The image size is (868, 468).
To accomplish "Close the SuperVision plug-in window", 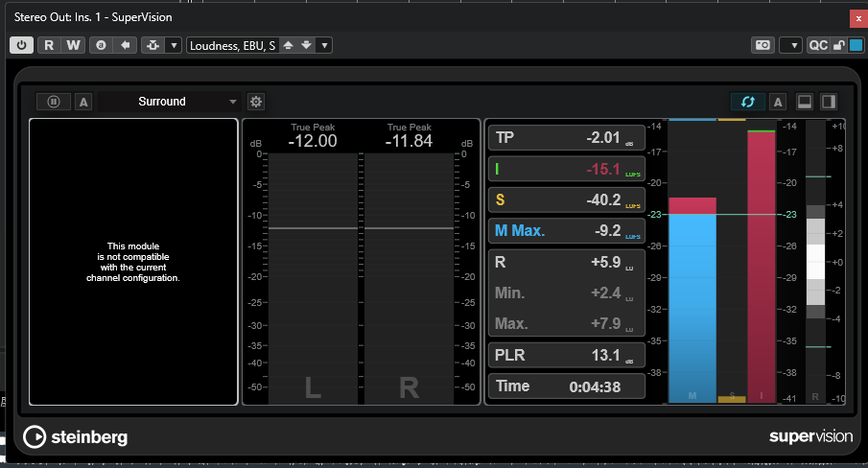I will (x=858, y=18).
